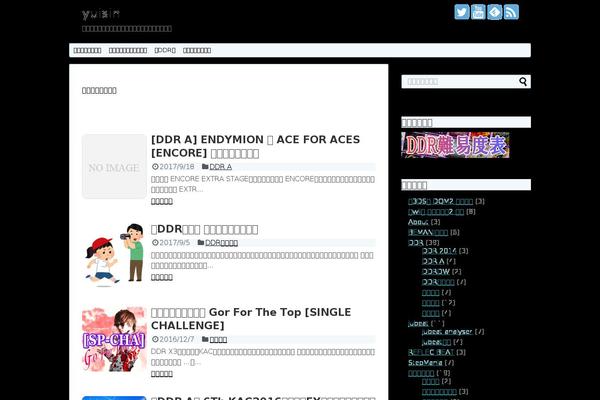
Task: Open the Gor For The Top post title
Action: (x=251, y=318)
